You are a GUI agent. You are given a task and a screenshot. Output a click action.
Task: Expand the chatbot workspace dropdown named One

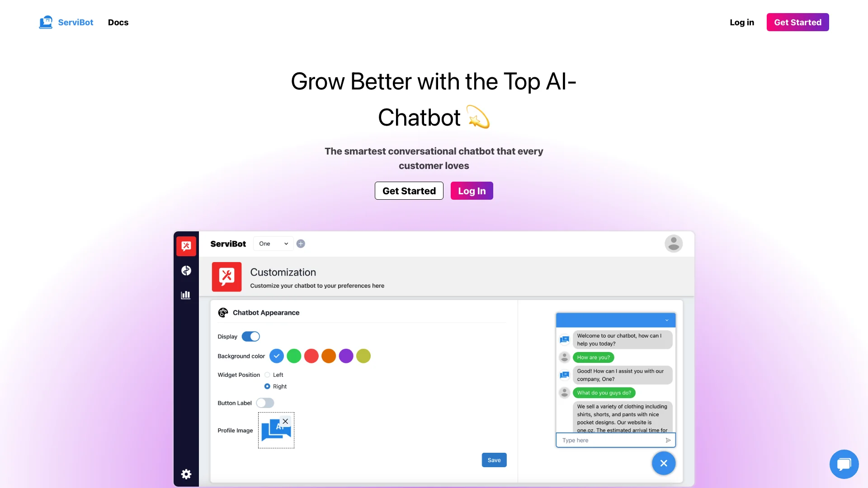pyautogui.click(x=272, y=243)
